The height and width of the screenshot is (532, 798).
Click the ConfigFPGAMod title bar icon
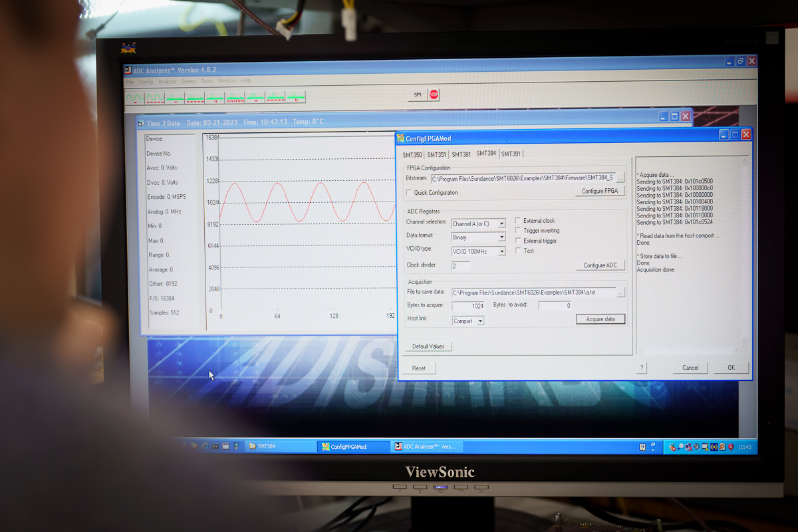coord(400,138)
